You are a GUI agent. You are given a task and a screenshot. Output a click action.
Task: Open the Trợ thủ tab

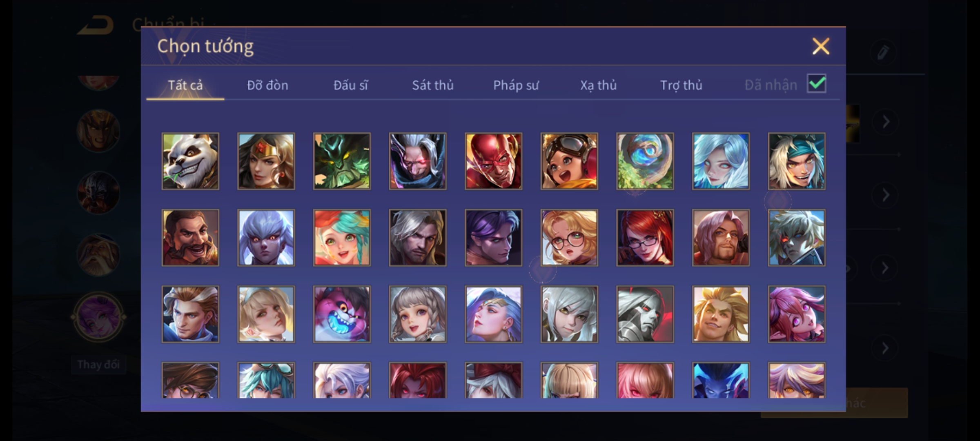(x=681, y=85)
